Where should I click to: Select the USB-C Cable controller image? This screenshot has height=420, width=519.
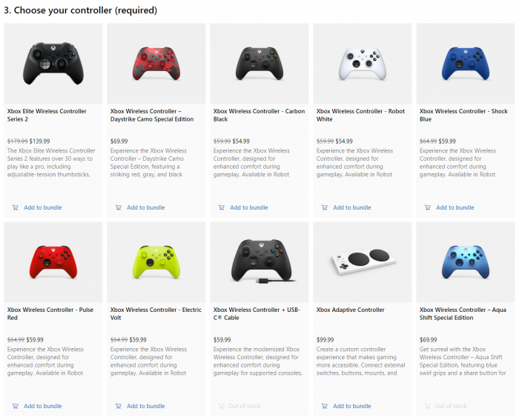coord(258,261)
